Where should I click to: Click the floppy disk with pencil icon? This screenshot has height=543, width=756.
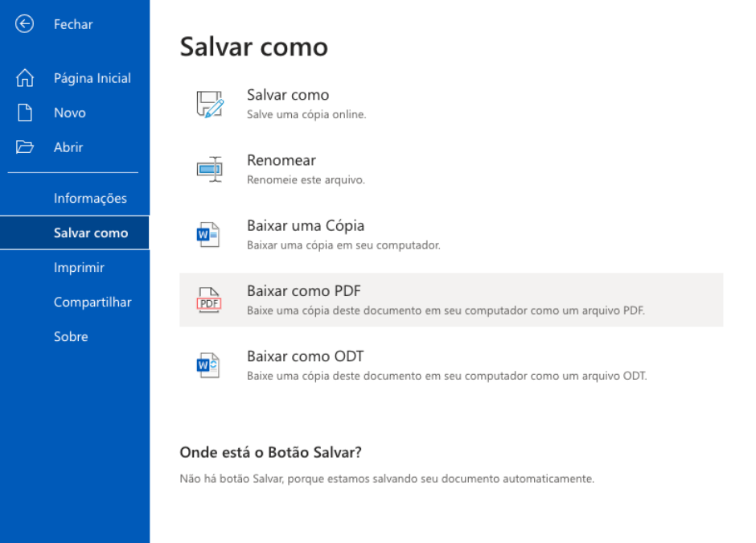click(209, 105)
